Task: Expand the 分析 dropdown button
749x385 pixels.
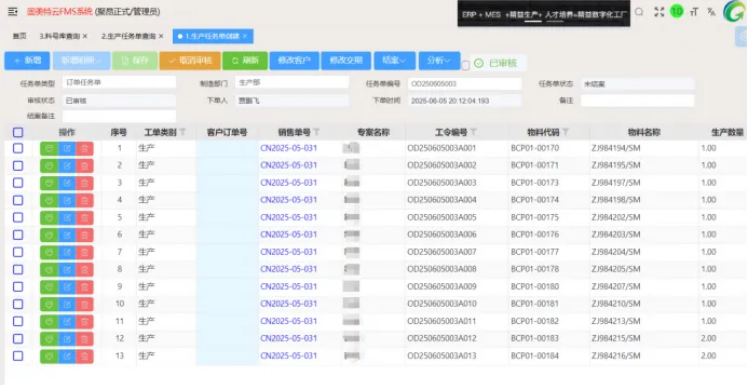Action: 439,61
